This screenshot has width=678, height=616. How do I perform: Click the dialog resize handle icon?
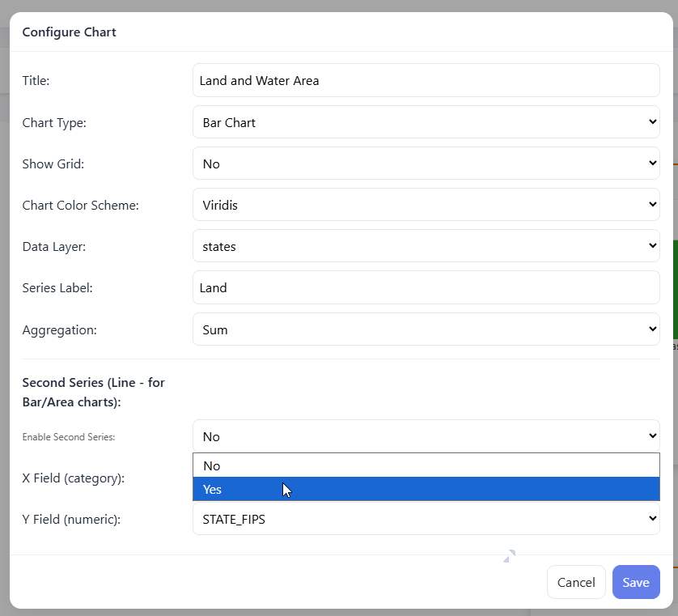pyautogui.click(x=509, y=556)
